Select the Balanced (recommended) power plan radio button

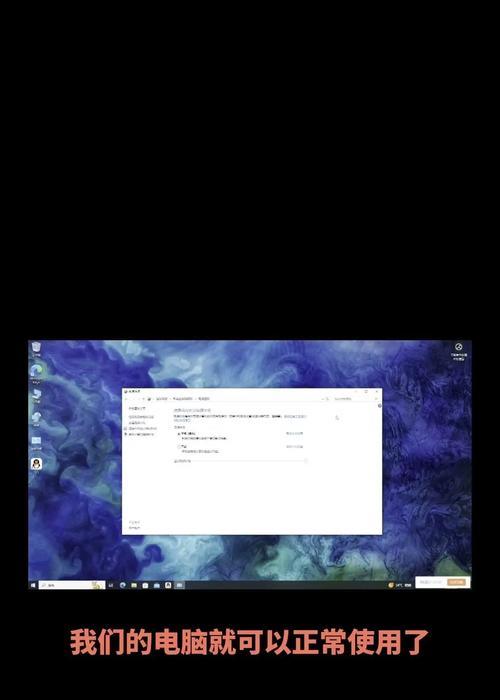pos(179,434)
